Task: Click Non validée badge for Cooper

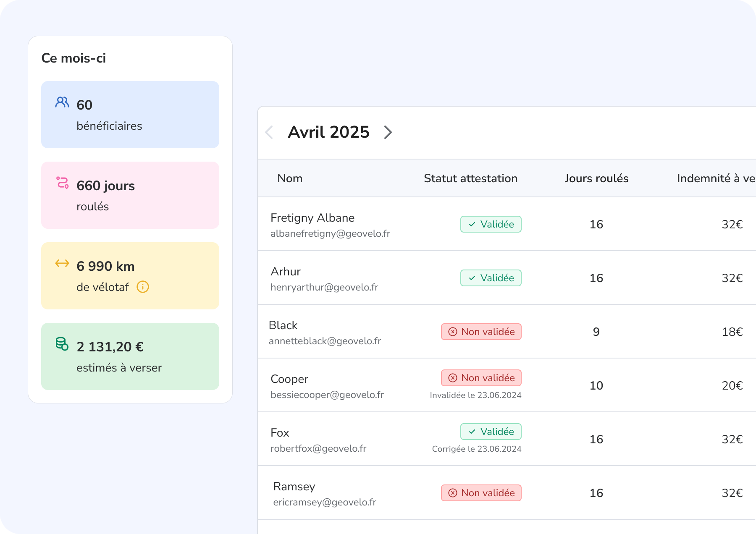Action: pyautogui.click(x=481, y=378)
